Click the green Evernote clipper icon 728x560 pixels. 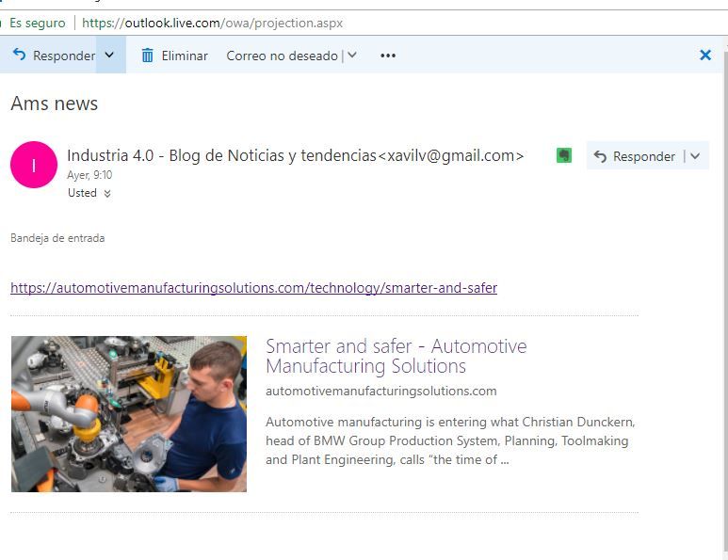tap(563, 155)
